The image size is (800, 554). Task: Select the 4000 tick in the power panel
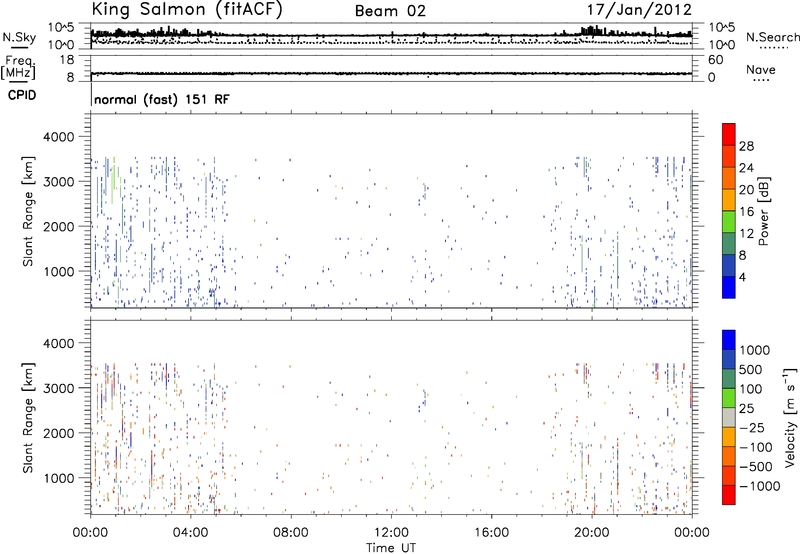[61, 137]
